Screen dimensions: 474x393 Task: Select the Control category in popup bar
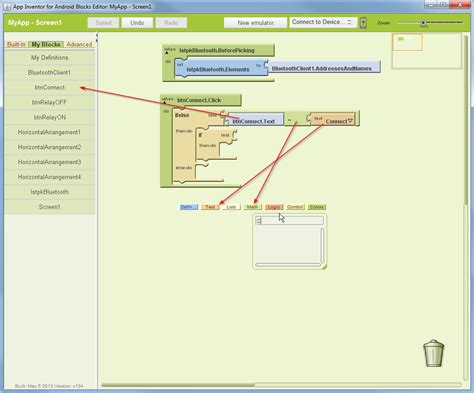[295, 207]
